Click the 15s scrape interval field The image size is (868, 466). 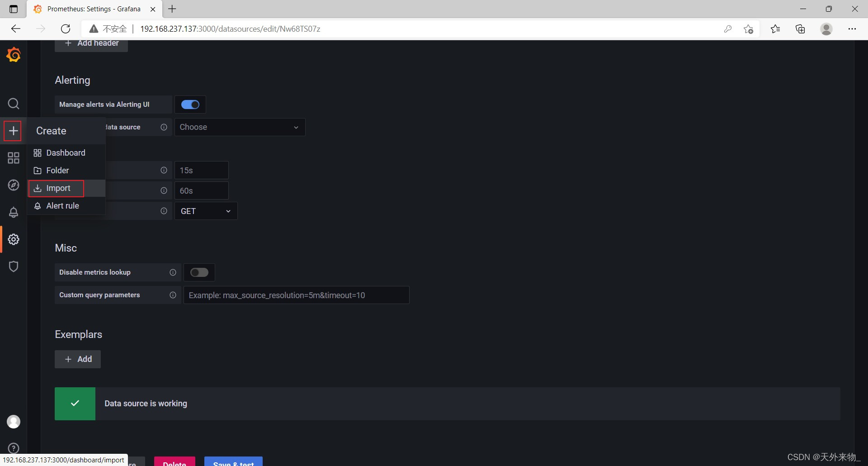(x=202, y=170)
